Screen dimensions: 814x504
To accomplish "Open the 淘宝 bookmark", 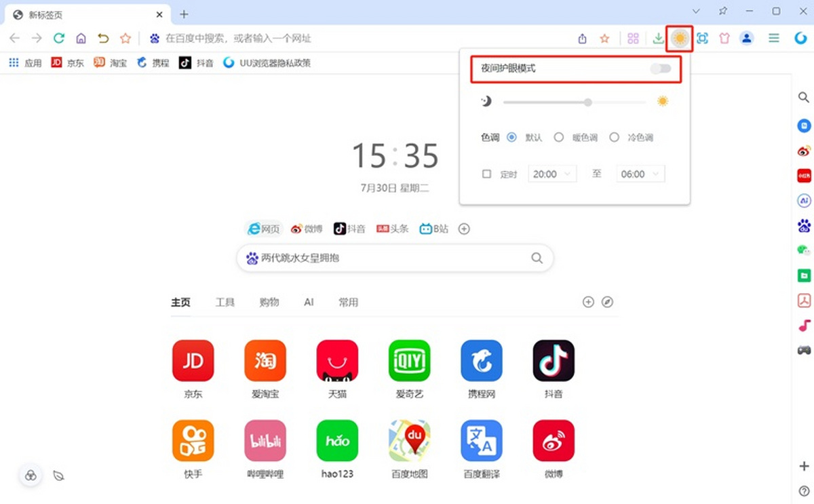I will coord(110,62).
